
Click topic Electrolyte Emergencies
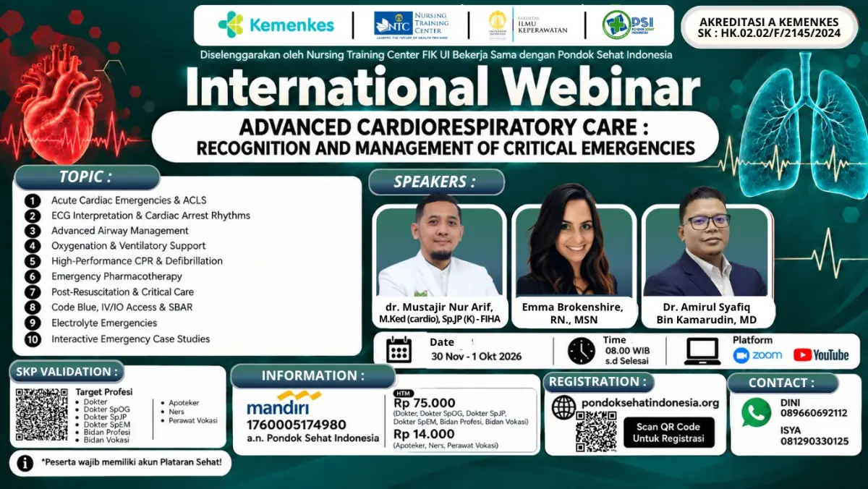(x=103, y=323)
